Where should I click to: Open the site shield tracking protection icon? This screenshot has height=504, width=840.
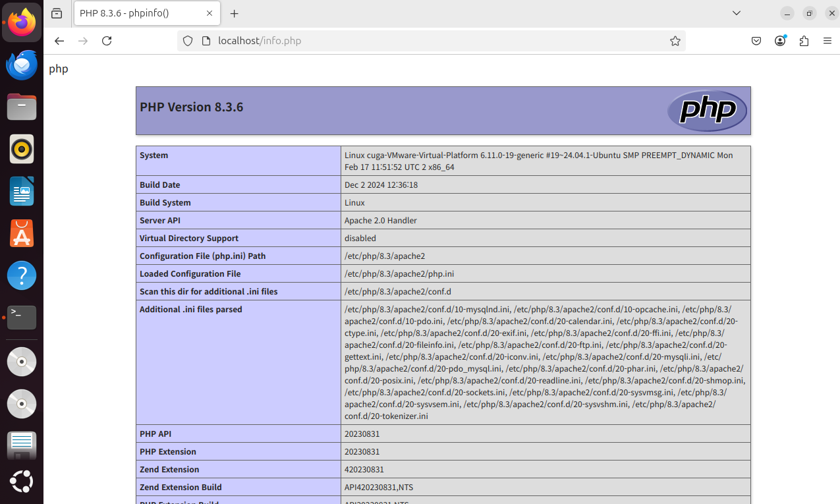pos(188,41)
